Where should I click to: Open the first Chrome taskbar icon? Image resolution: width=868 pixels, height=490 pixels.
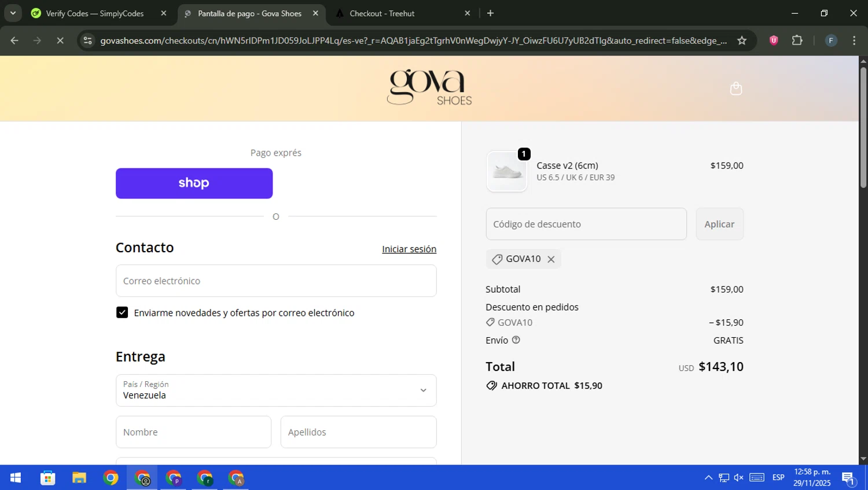(111, 478)
